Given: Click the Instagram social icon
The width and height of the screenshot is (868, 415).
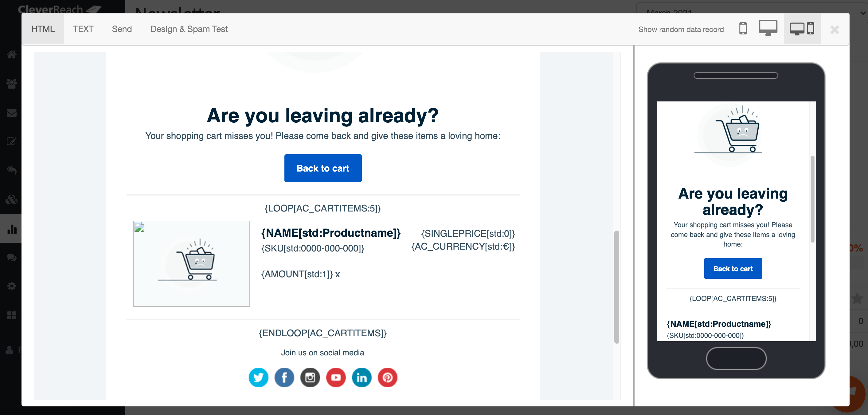Looking at the screenshot, I should 310,377.
